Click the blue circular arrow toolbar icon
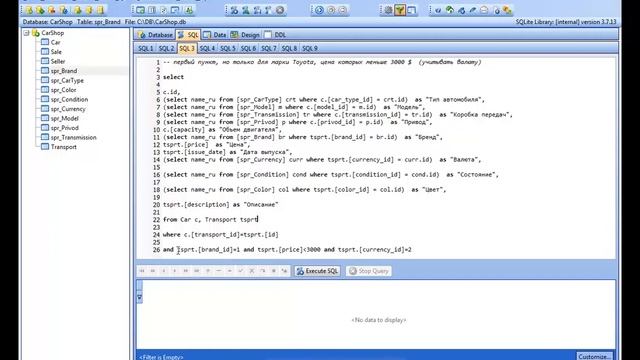The width and height of the screenshot is (640, 360). (x=319, y=10)
